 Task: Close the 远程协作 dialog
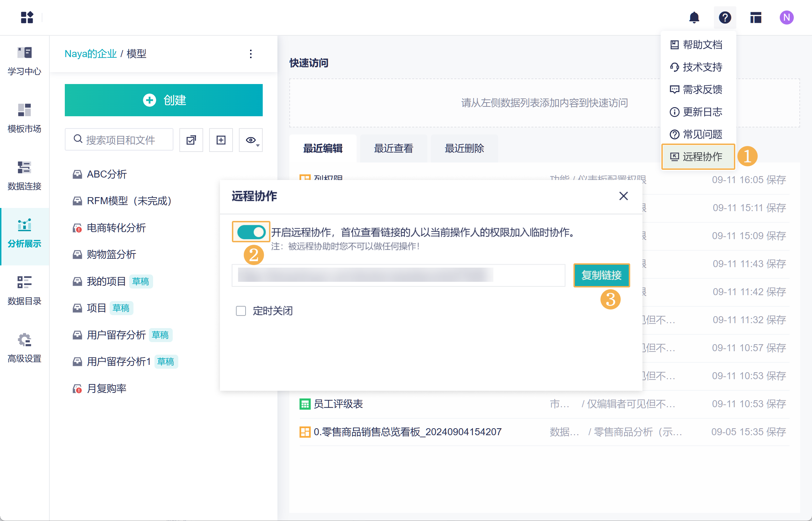click(624, 196)
